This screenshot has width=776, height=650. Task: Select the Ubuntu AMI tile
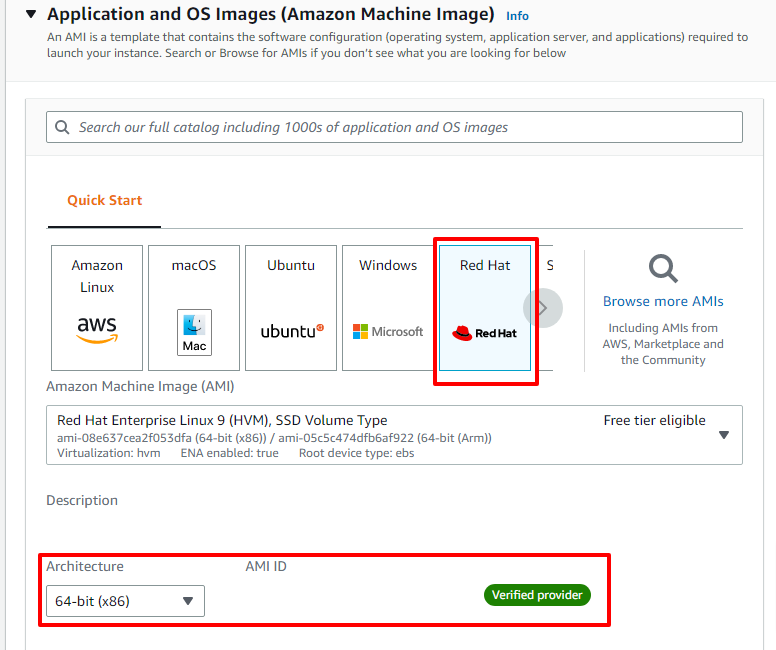pos(291,308)
